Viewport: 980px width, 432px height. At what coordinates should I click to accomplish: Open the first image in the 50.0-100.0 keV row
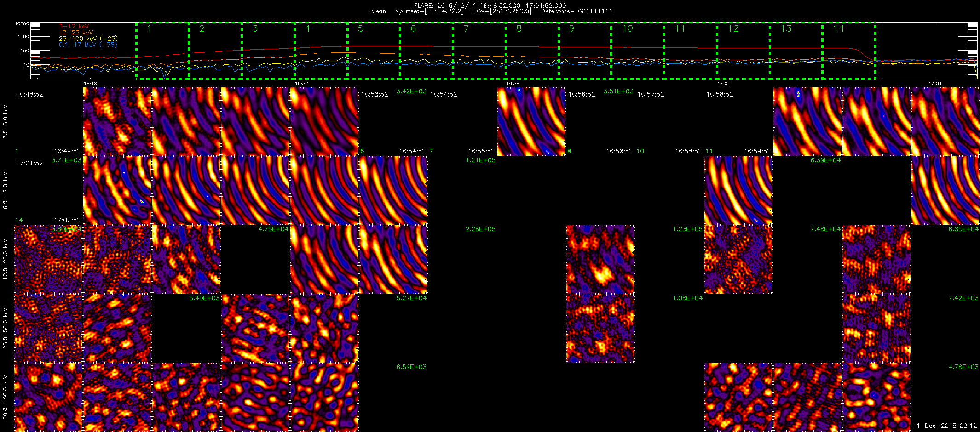tap(48, 397)
